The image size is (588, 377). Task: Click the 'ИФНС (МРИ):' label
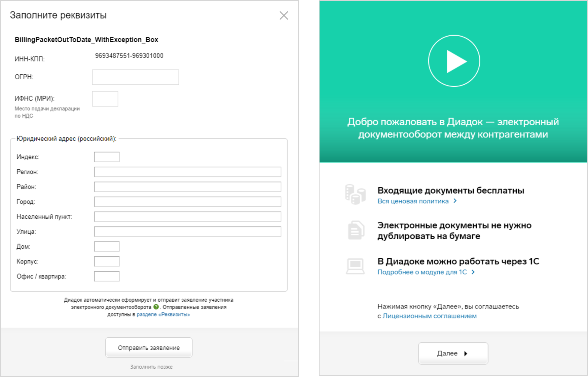(35, 99)
